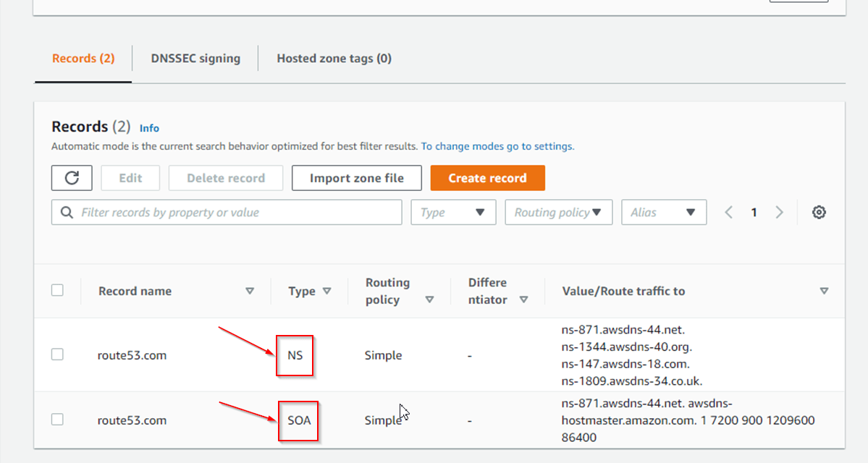Image resolution: width=868 pixels, height=463 pixels.
Task: Open table preferences gear icon
Action: click(819, 212)
